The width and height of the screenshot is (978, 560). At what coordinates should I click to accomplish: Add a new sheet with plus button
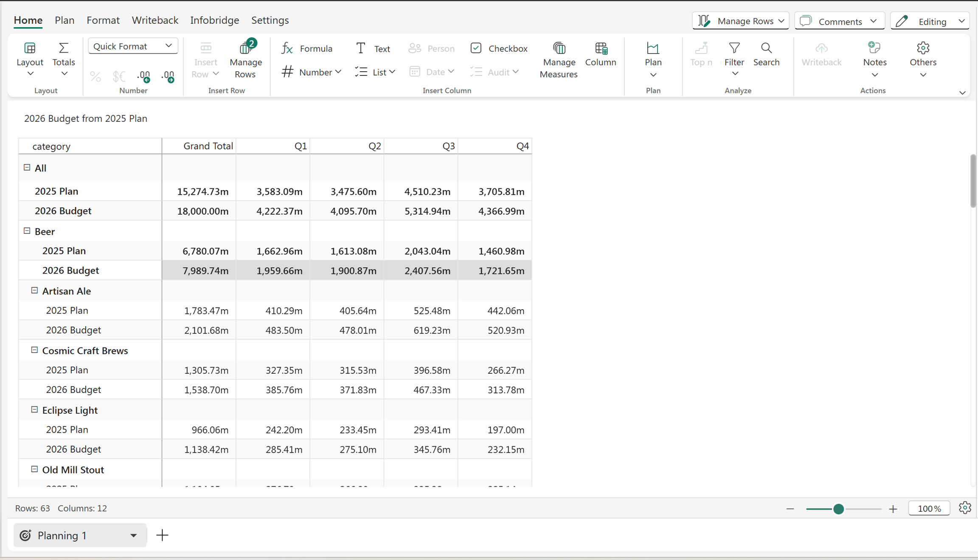[x=162, y=535]
